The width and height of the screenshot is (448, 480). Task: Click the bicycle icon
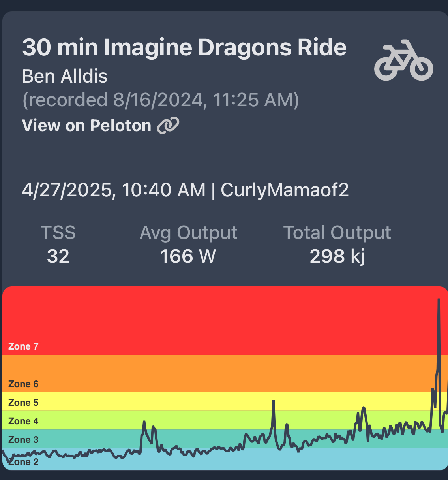(x=403, y=60)
